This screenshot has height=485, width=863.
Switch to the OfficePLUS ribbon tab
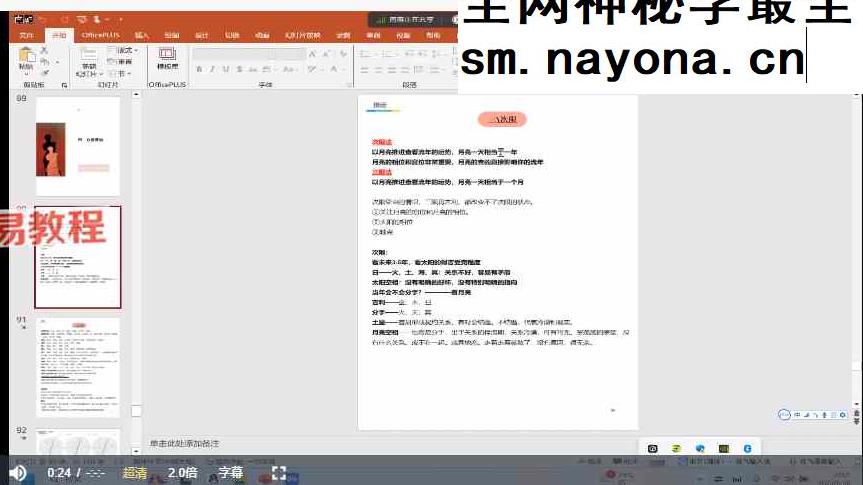(x=100, y=35)
